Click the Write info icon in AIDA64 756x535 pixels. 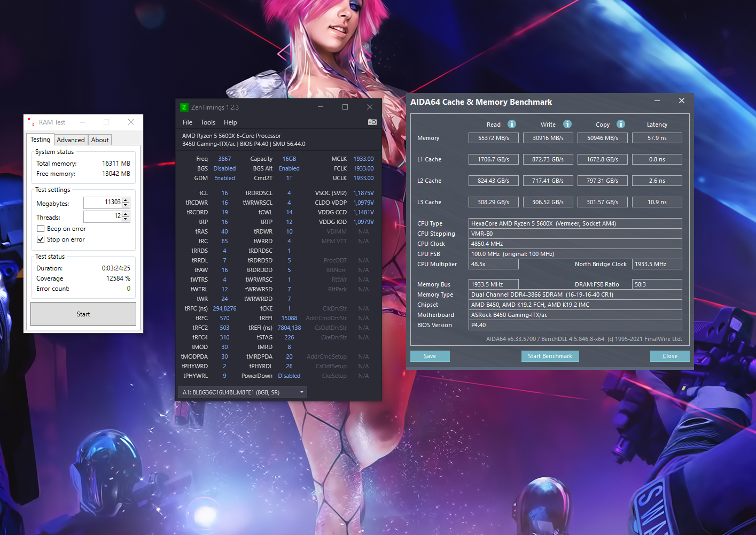[x=567, y=124]
